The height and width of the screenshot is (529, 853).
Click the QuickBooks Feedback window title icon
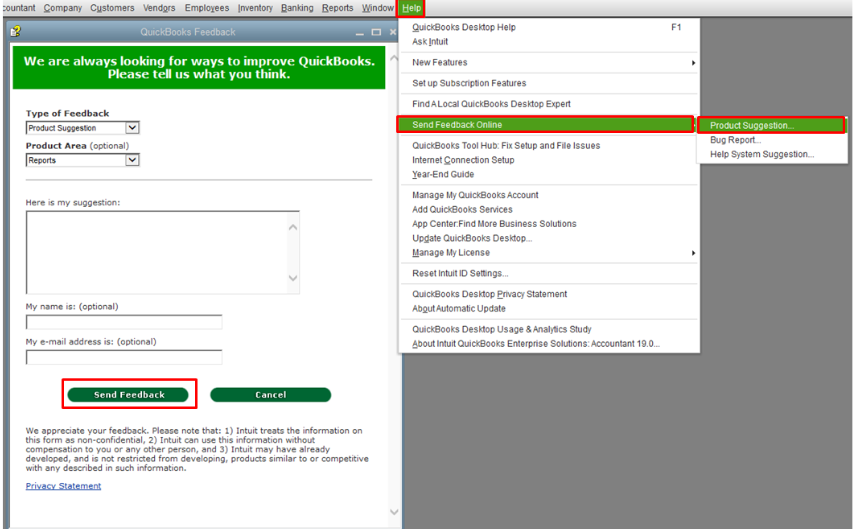[15, 32]
